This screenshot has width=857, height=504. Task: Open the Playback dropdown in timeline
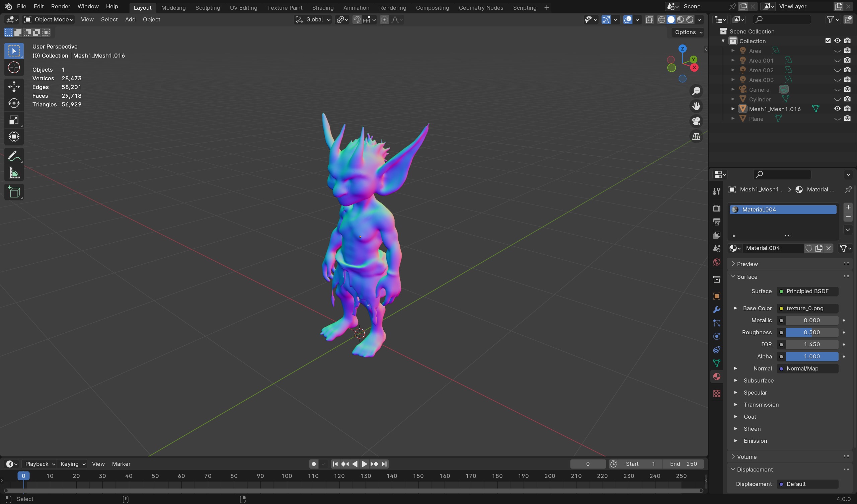40,464
